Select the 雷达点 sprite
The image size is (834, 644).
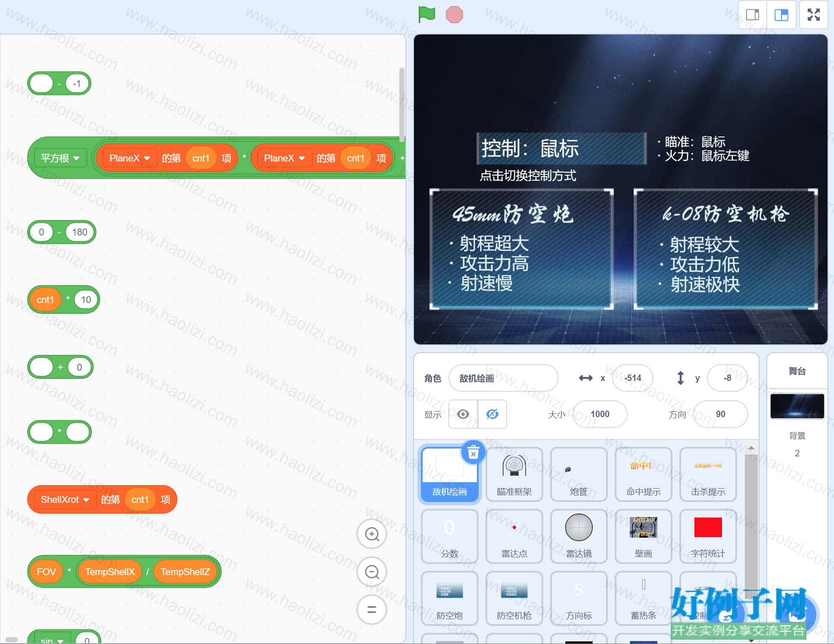point(514,536)
